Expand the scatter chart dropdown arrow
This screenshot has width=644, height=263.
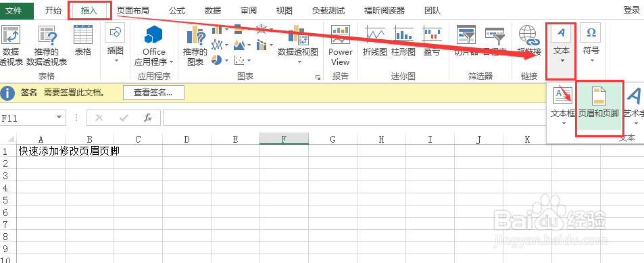249,61
